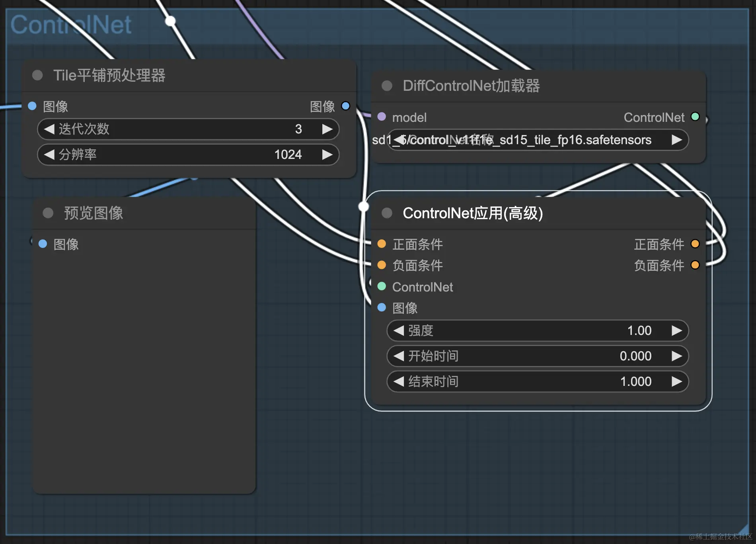Click the 正面条件 output socket
The height and width of the screenshot is (544, 756).
pos(695,244)
